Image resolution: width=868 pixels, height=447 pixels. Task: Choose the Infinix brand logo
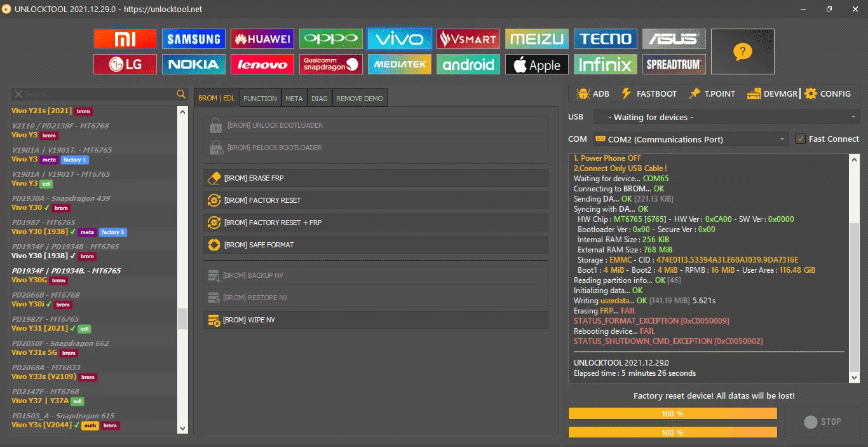605,64
